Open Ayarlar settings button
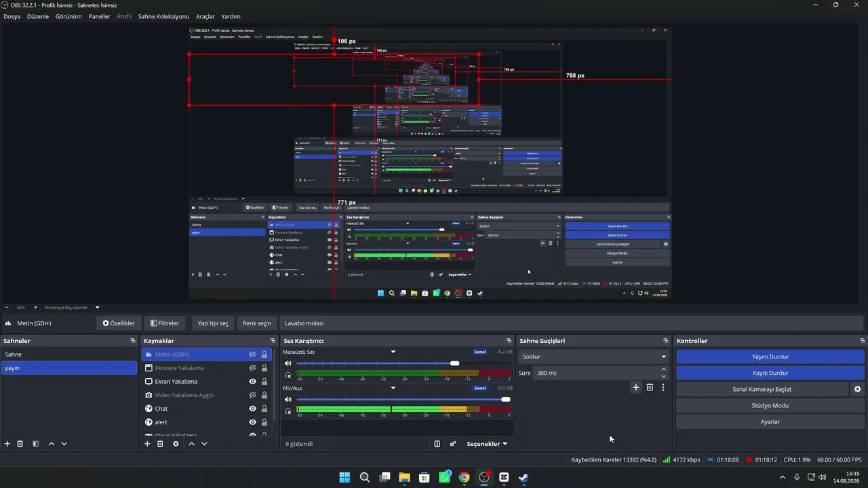Screen dimensions: 868x488 tap(770, 422)
